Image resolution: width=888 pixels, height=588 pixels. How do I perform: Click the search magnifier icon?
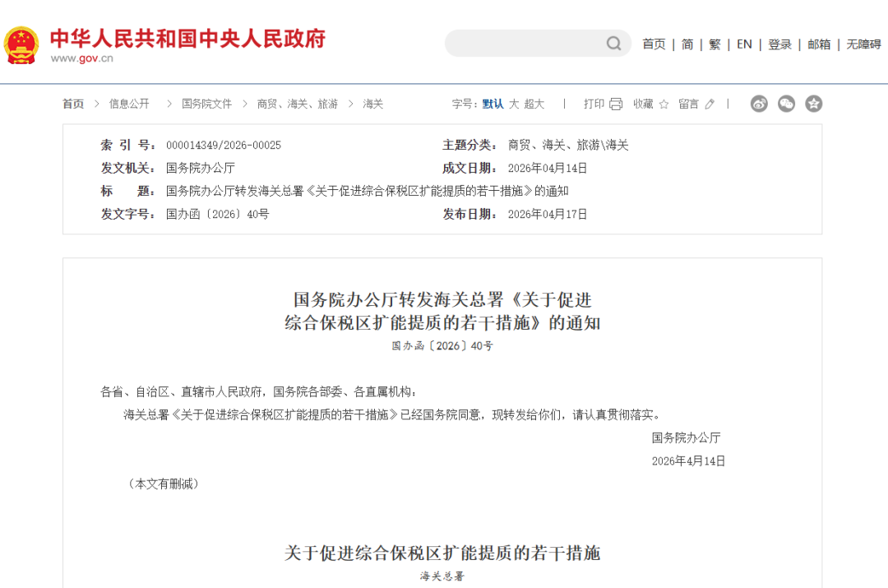click(613, 44)
